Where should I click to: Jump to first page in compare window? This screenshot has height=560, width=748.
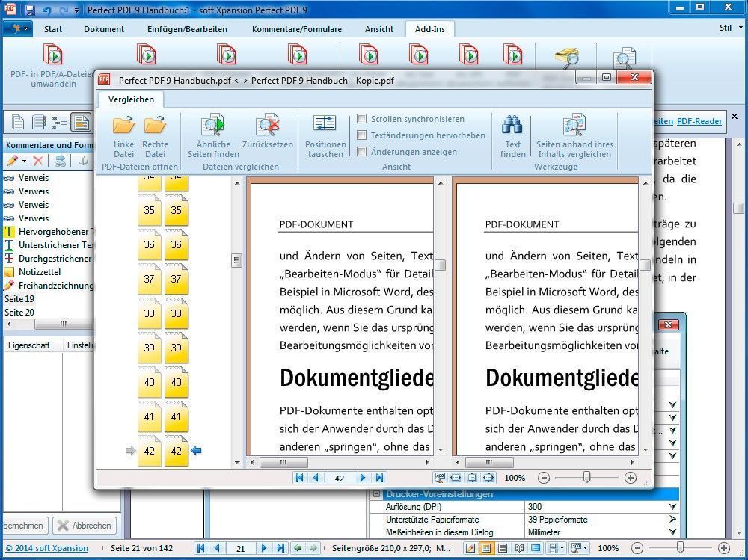pyautogui.click(x=300, y=478)
